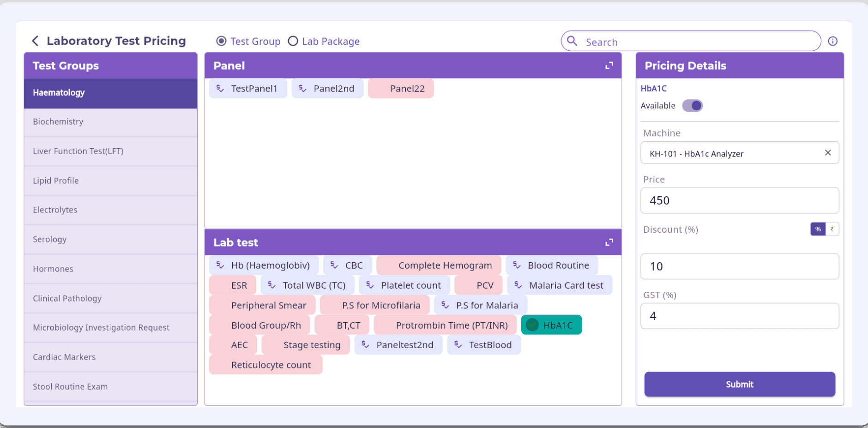Select the Serology test group

pos(111,240)
